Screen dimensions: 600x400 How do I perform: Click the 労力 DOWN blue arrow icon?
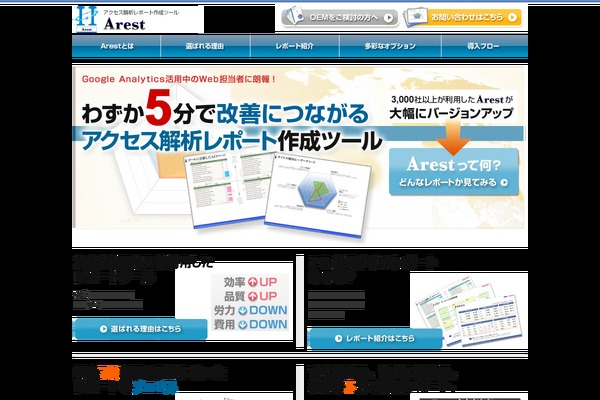pos(243,310)
